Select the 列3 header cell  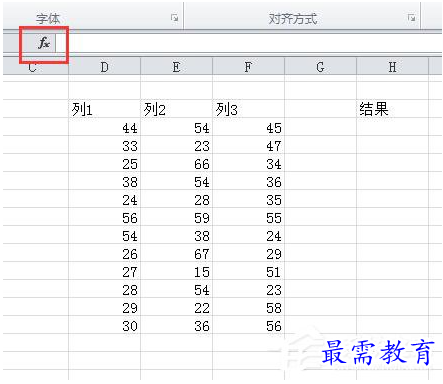pos(249,109)
